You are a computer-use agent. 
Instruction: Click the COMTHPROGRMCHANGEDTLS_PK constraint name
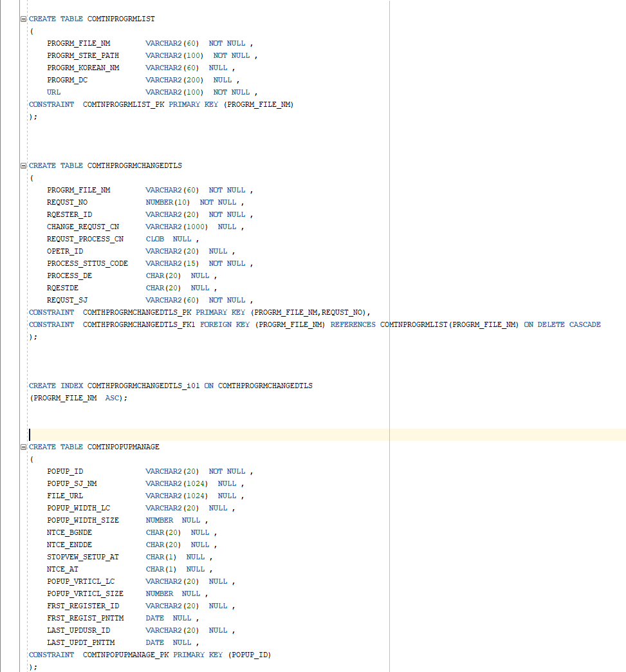(x=137, y=312)
